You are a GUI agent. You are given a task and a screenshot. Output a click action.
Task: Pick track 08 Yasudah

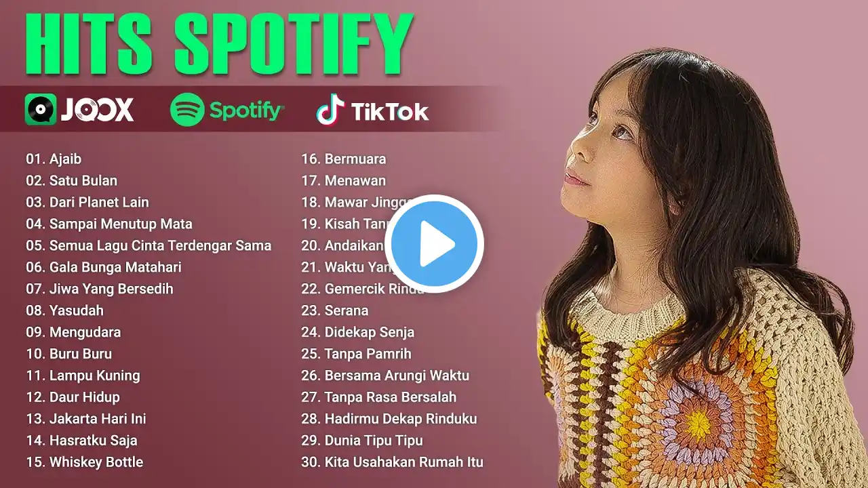coord(65,310)
